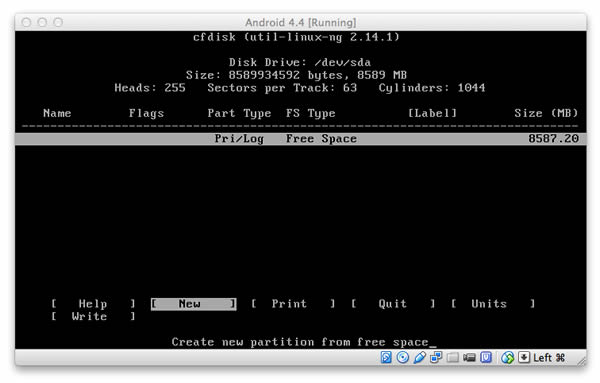The height and width of the screenshot is (383, 600).
Task: Click the Cylinders: 1044 text
Action: [432, 88]
